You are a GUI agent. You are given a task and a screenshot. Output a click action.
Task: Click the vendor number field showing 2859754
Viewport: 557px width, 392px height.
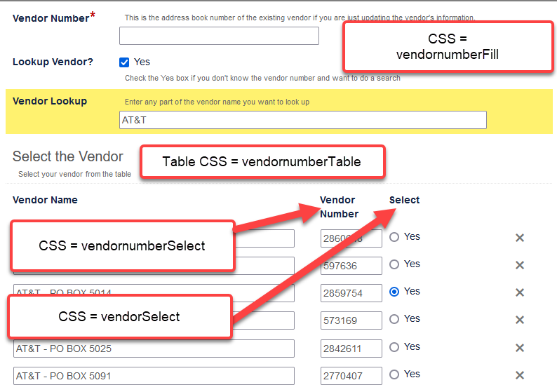[x=351, y=293]
